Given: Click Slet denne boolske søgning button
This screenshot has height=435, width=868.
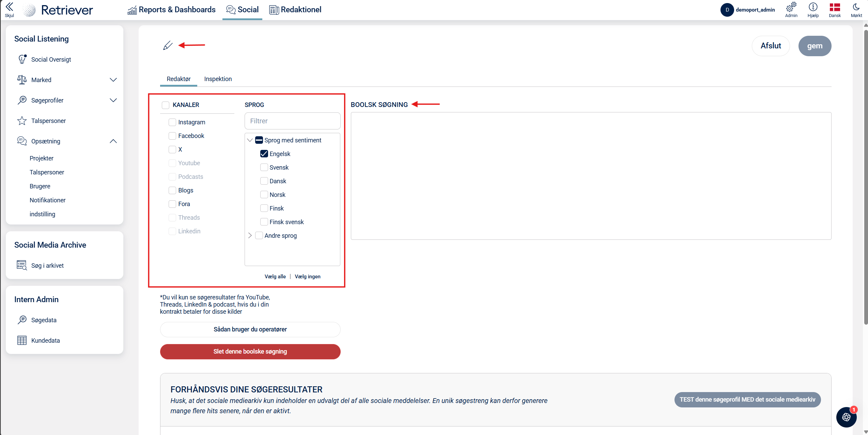Looking at the screenshot, I should 250,351.
